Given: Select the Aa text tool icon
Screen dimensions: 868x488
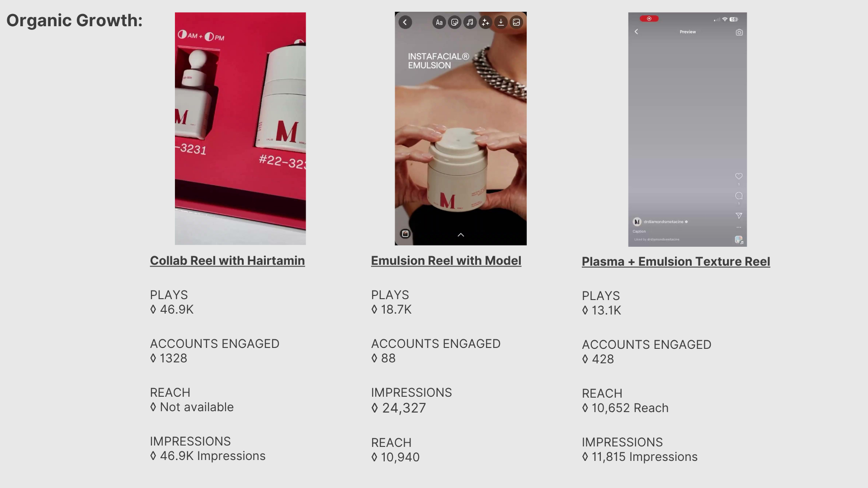Looking at the screenshot, I should pyautogui.click(x=439, y=22).
